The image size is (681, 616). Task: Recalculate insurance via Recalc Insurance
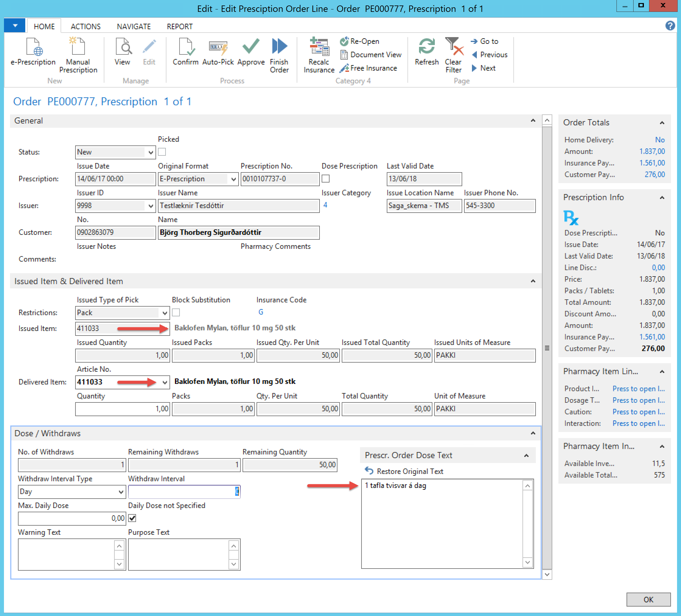point(319,47)
